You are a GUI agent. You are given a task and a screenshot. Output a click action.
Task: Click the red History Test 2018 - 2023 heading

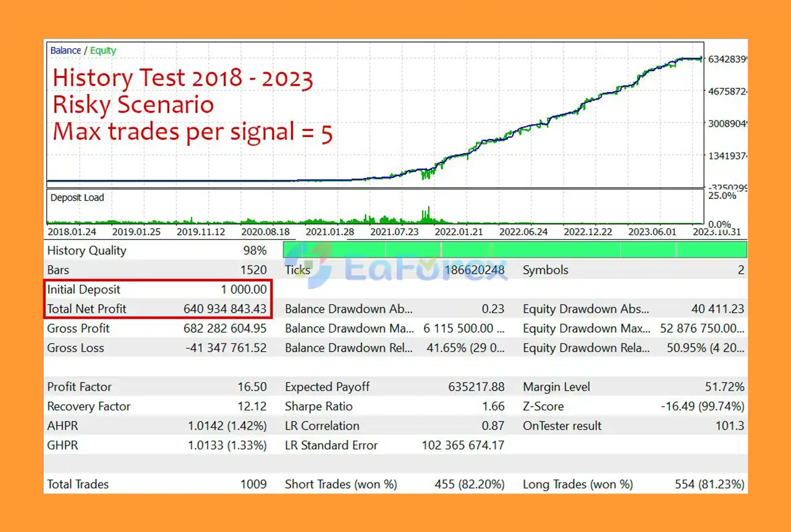tap(183, 78)
